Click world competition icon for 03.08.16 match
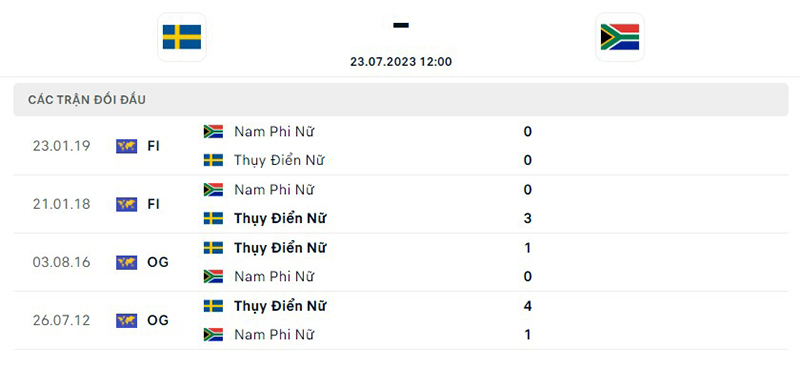This screenshot has width=800, height=368. pyautogui.click(x=127, y=262)
